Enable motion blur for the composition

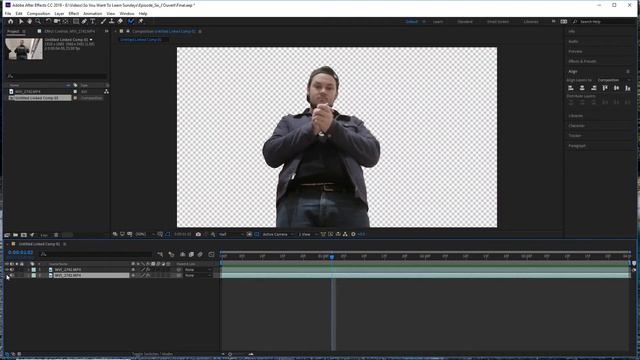200,254
